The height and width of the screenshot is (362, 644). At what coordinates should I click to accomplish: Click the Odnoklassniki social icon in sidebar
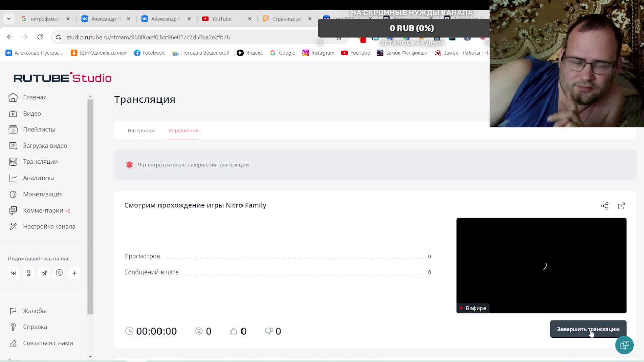point(29,273)
